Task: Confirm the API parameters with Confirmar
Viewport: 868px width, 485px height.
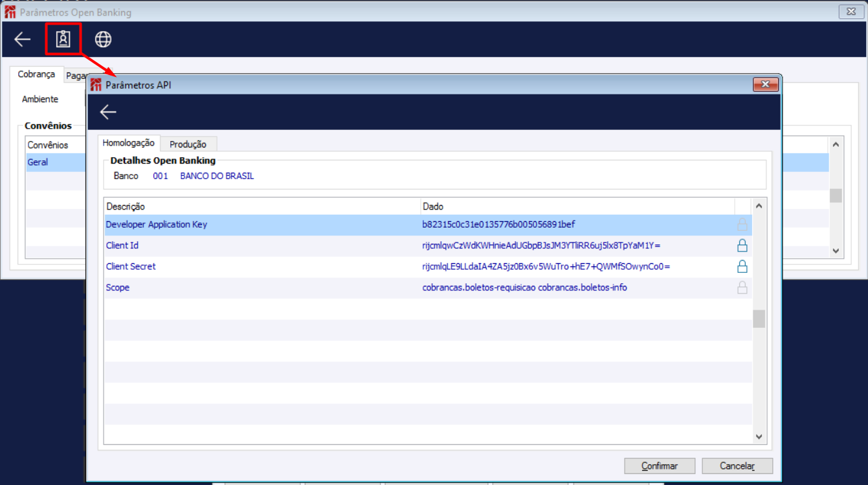Action: pos(660,466)
